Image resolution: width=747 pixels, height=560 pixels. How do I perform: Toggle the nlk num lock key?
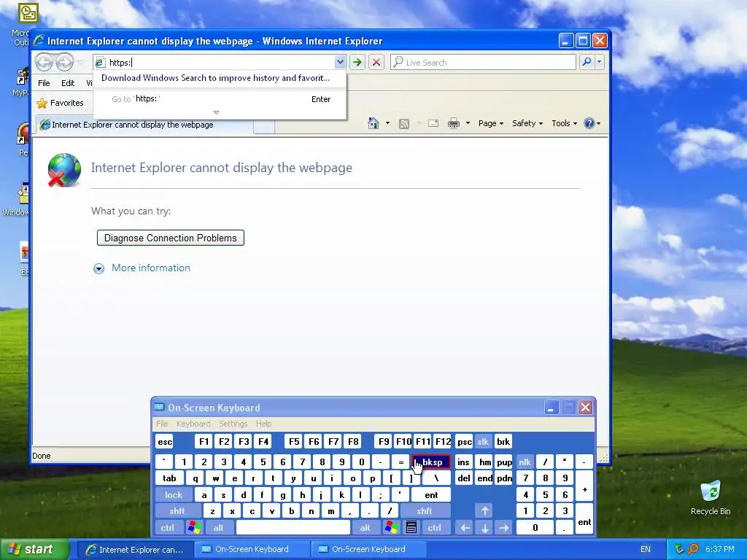pyautogui.click(x=525, y=462)
